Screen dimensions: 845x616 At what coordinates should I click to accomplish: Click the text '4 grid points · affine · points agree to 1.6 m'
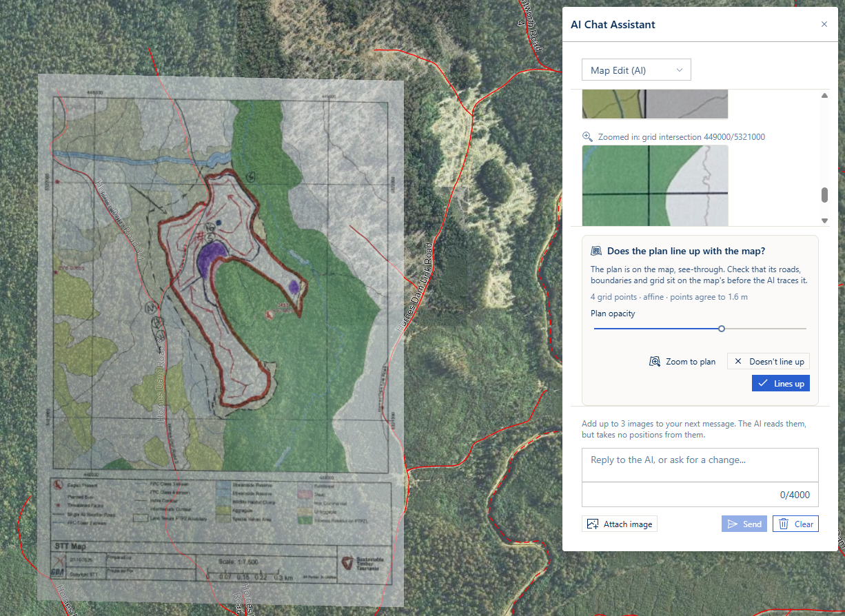click(x=669, y=297)
